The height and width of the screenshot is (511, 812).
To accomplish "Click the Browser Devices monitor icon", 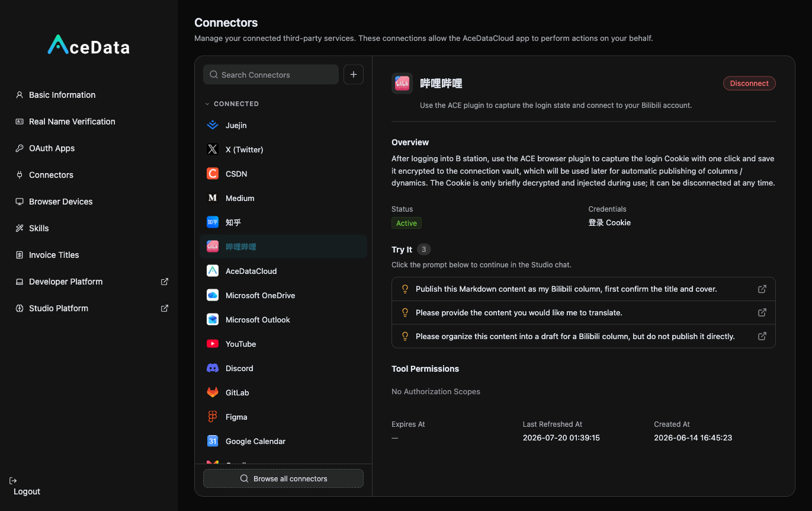I will coord(20,202).
